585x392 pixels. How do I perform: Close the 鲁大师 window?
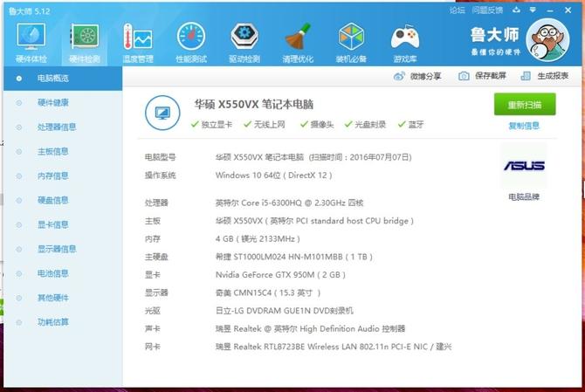click(x=568, y=10)
